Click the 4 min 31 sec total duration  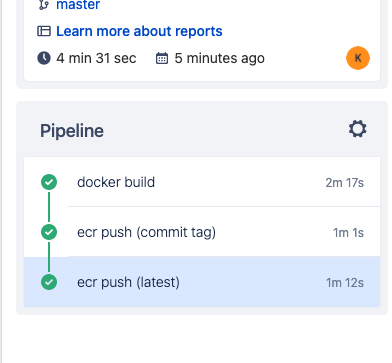click(96, 58)
